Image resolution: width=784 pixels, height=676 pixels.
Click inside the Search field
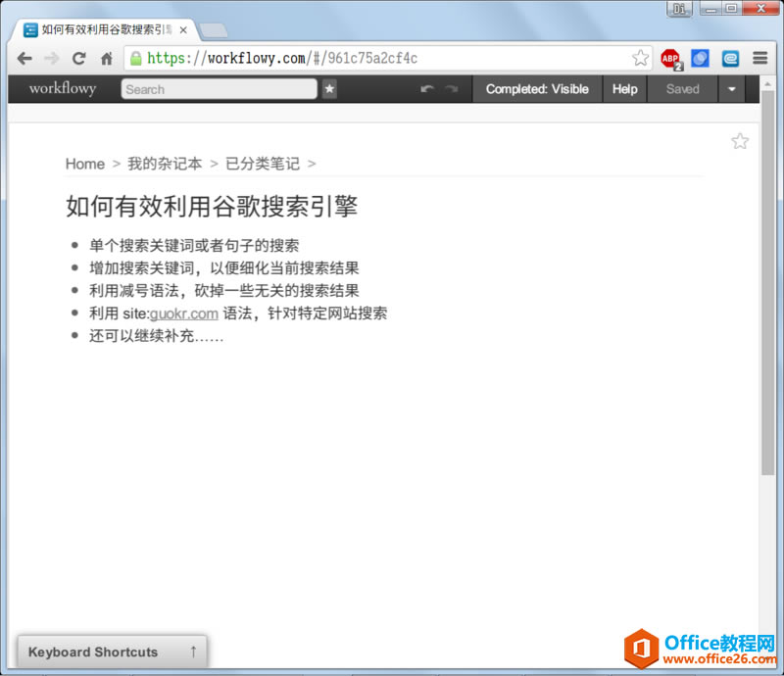pyautogui.click(x=216, y=89)
